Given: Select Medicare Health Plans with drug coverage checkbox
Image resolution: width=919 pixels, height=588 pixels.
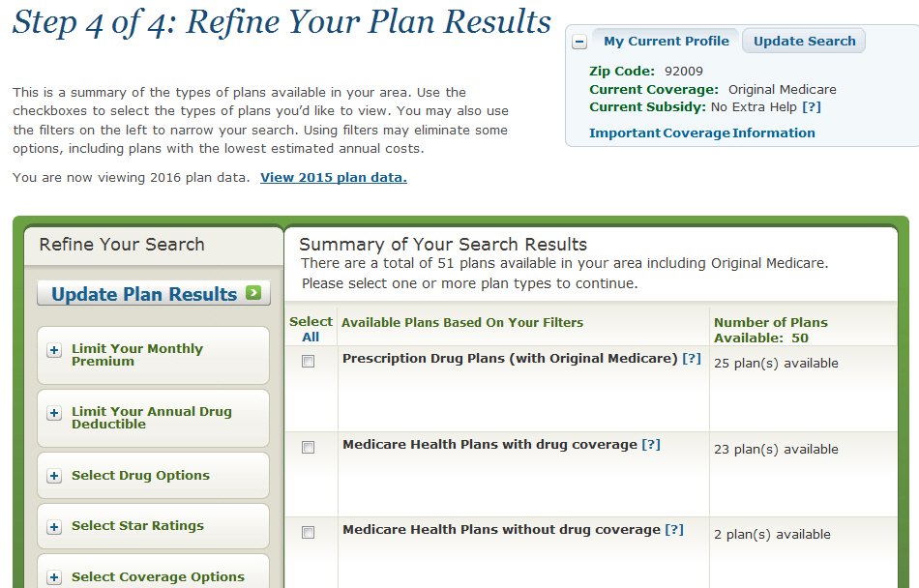Looking at the screenshot, I should 309,448.
